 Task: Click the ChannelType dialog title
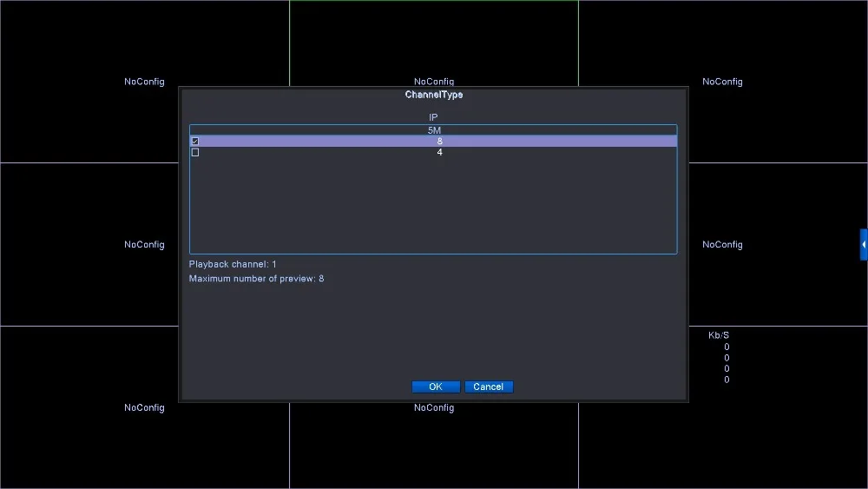click(x=434, y=95)
